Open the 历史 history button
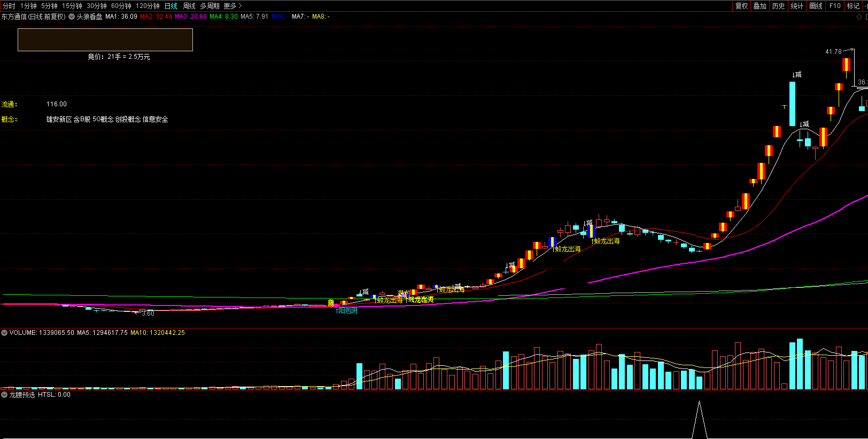The height and width of the screenshot is (439, 868). click(778, 6)
